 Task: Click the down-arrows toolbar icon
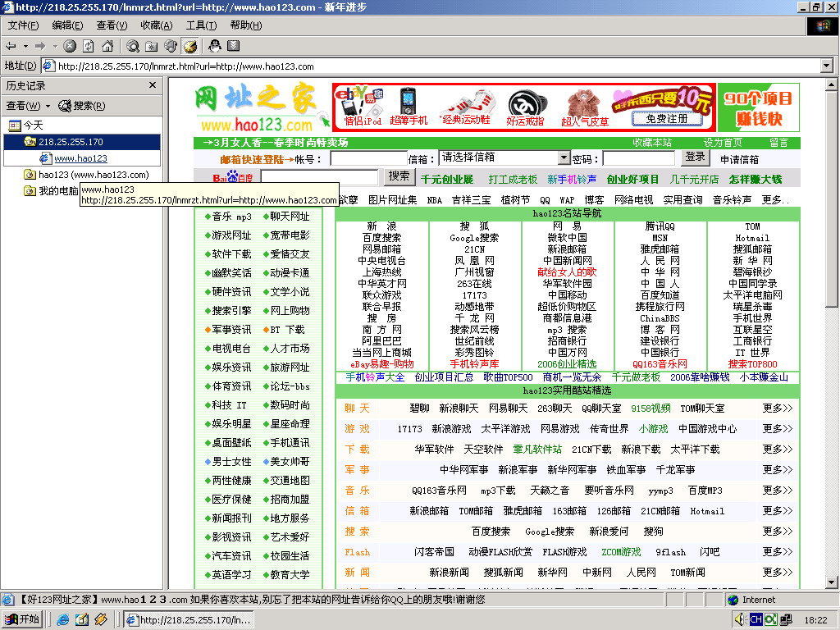click(234, 46)
